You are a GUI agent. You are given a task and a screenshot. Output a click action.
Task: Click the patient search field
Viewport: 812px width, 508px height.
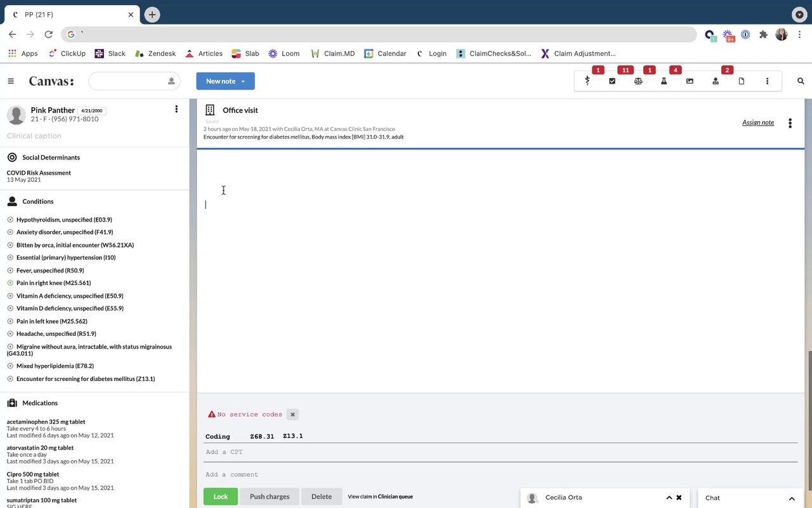134,81
